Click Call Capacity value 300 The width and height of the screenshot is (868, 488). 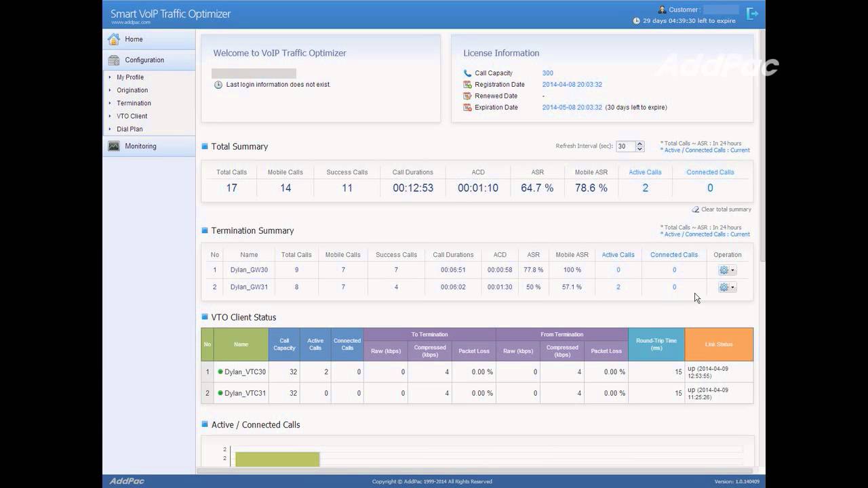tap(548, 73)
